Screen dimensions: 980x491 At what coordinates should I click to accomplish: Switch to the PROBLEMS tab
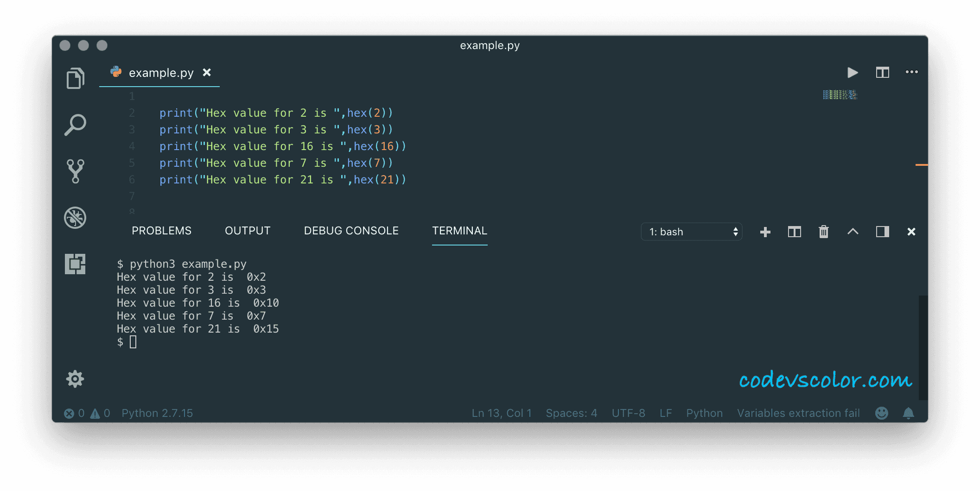(x=161, y=230)
